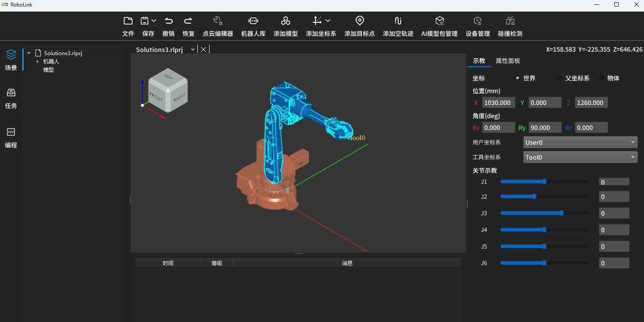Viewport: 644px width, 322px height.
Task: Open AI模型包管理 model package manager
Action: tap(439, 26)
